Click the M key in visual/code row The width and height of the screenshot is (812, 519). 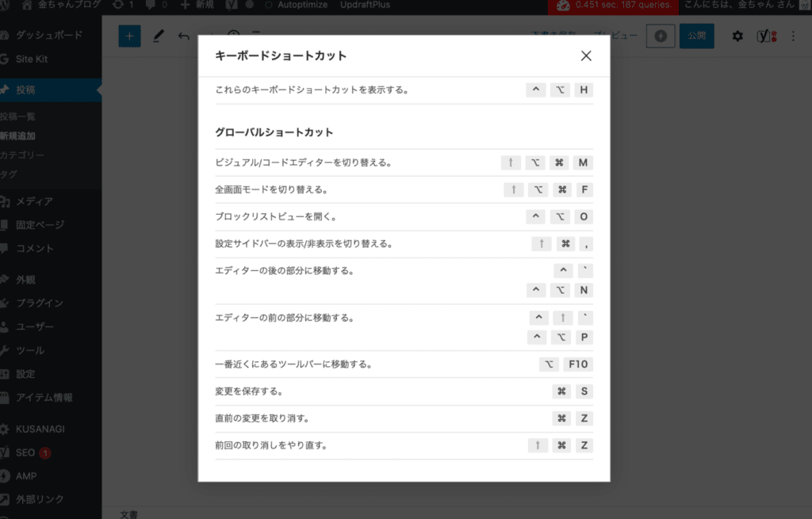[583, 163]
